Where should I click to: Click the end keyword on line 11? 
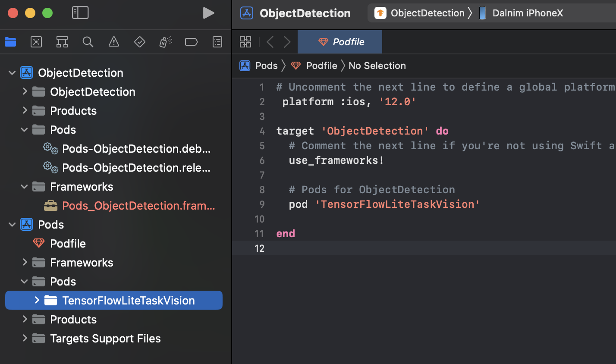coord(286,234)
